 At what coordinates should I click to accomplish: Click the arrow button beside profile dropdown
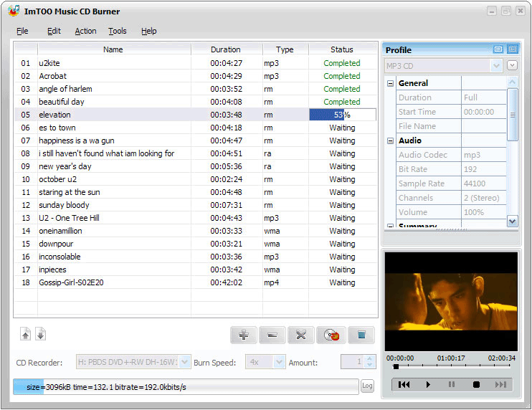click(512, 65)
